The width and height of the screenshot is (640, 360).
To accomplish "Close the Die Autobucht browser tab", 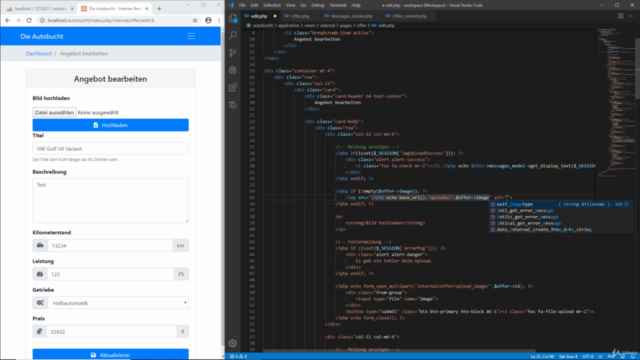I will [x=147, y=8].
